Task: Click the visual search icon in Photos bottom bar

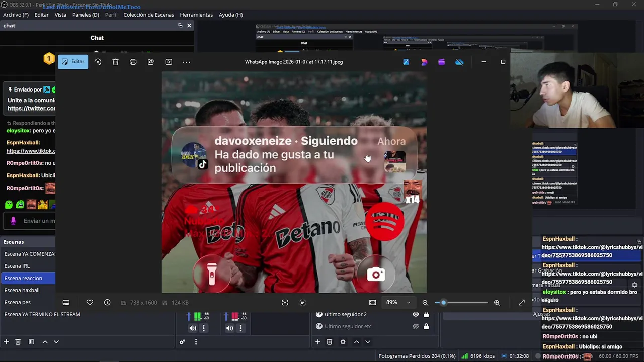Action: (x=285, y=302)
